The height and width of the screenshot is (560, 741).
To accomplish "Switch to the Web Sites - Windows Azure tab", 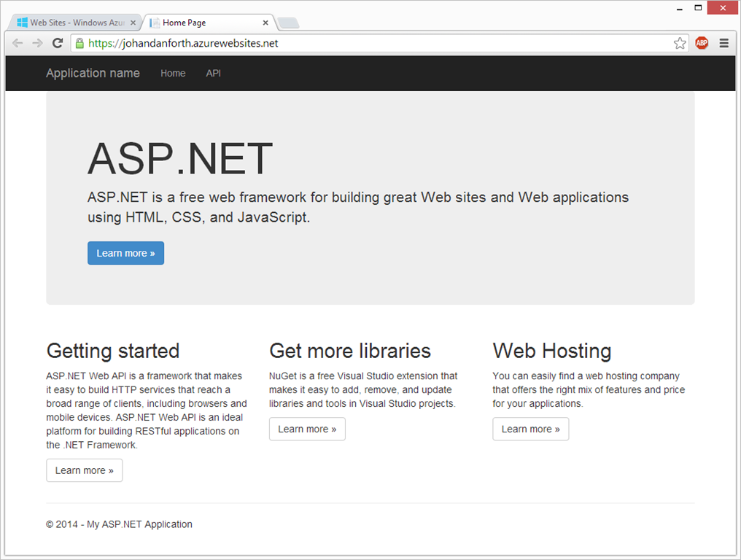I will pos(76,22).
